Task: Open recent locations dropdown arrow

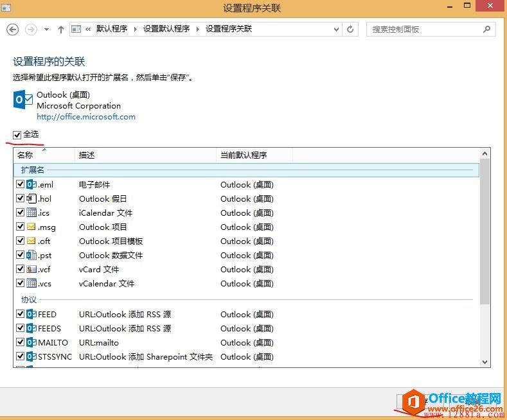Action: [x=46, y=29]
